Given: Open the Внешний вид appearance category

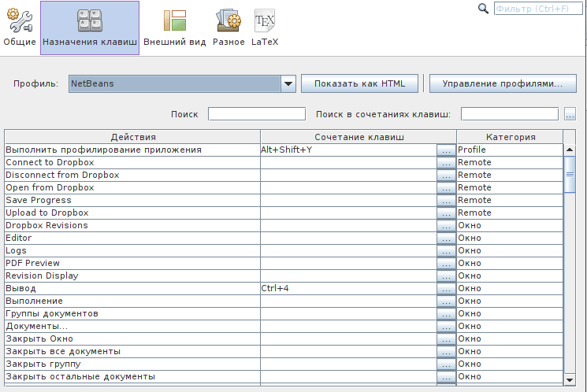Looking at the screenshot, I should pyautogui.click(x=174, y=28).
